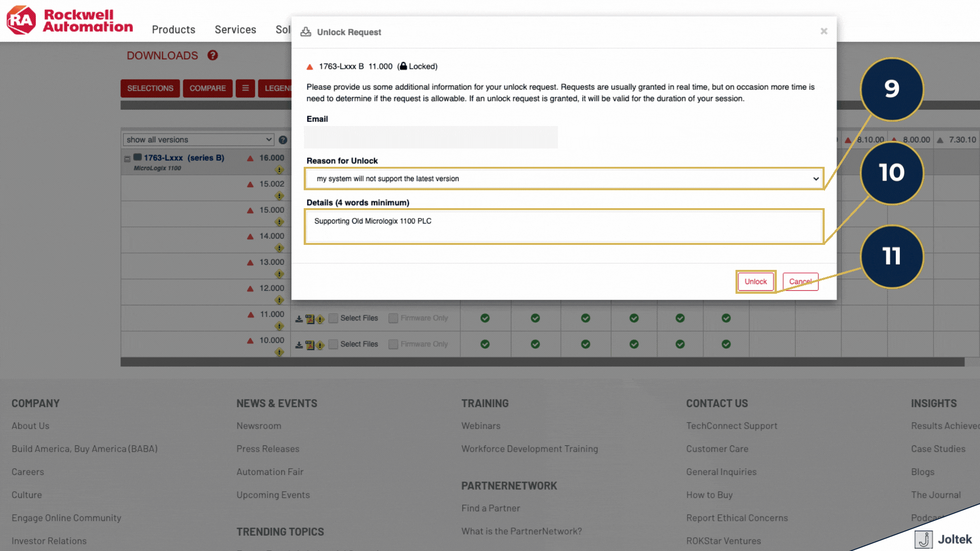Click the Cancel button in the dialog
The width and height of the screenshot is (980, 551).
click(x=800, y=282)
